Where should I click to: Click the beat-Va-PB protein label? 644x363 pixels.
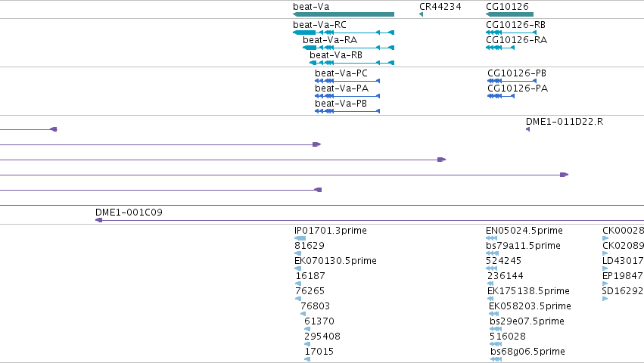tap(341, 104)
